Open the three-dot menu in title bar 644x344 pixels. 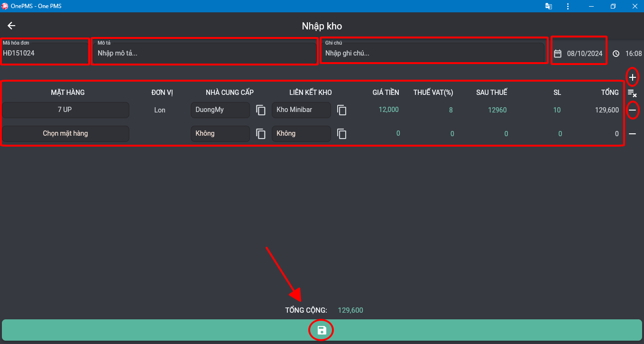(x=568, y=6)
